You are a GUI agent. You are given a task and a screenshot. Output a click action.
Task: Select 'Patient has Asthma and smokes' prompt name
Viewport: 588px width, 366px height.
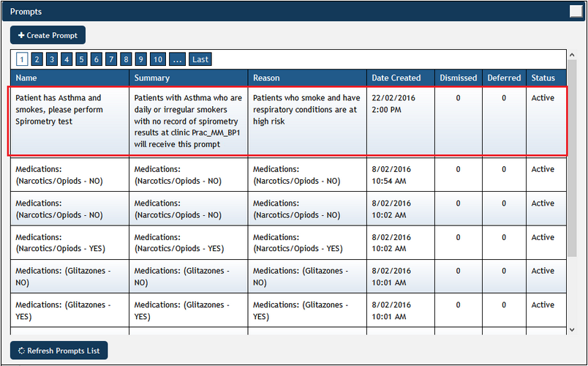[69, 121]
